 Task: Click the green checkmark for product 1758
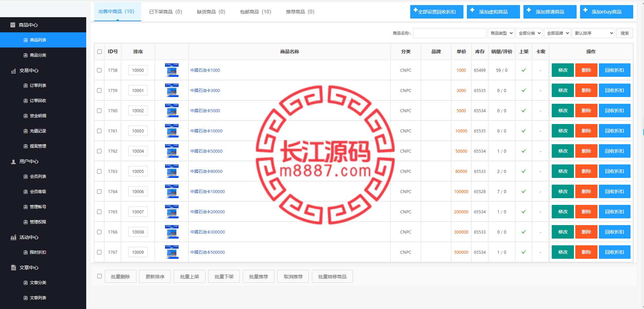(524, 70)
